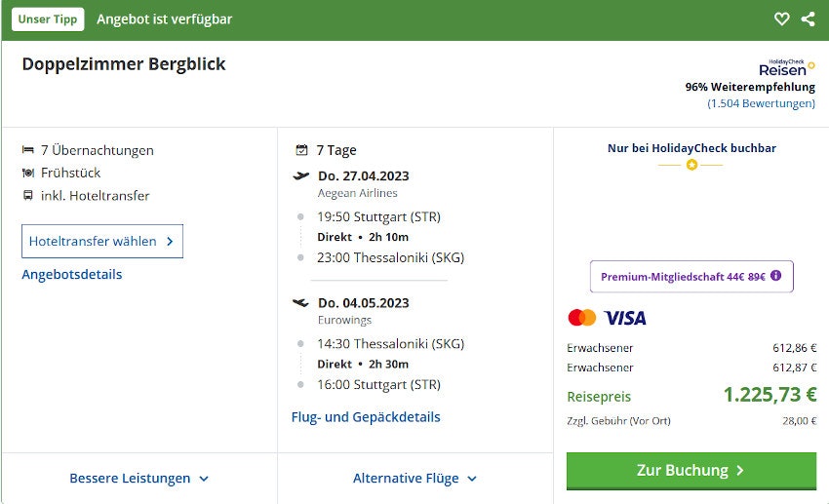Click the VISA payment logo

(625, 318)
